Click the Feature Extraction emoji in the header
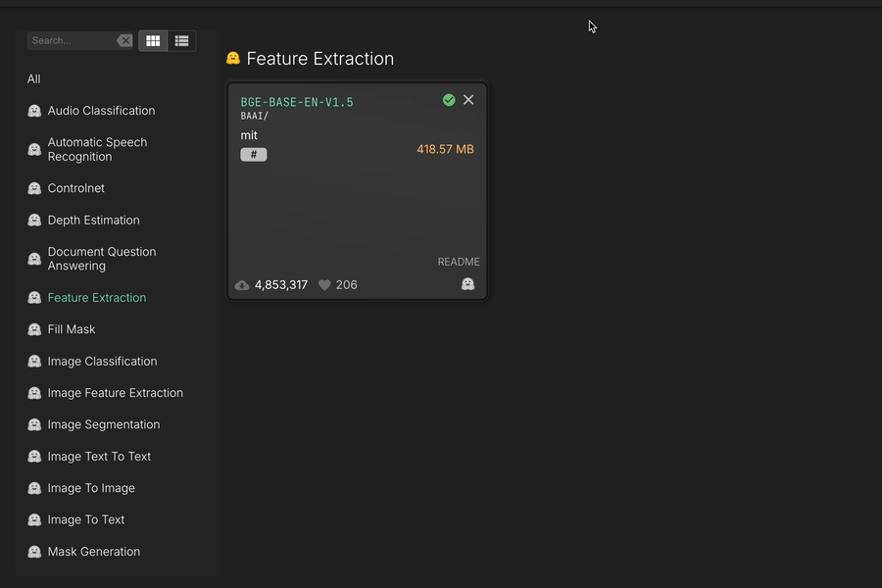The width and height of the screenshot is (882, 588). 232,58
